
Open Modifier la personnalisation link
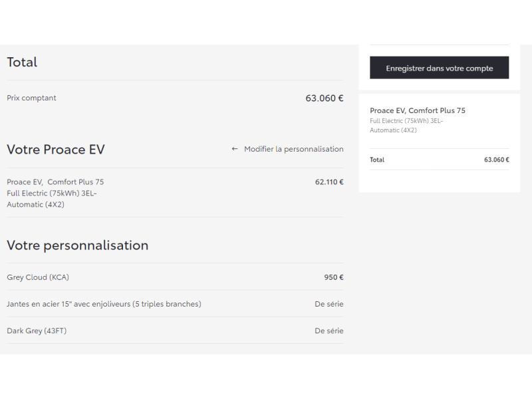pyautogui.click(x=287, y=149)
